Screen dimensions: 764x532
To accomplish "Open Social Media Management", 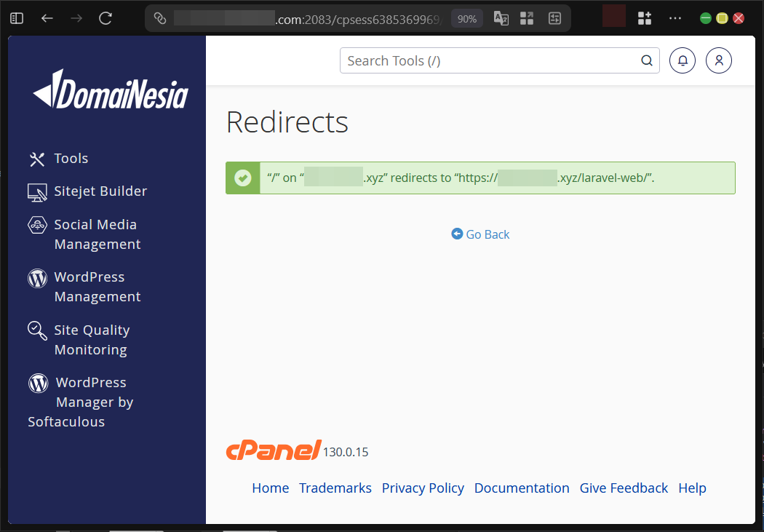I will [95, 234].
